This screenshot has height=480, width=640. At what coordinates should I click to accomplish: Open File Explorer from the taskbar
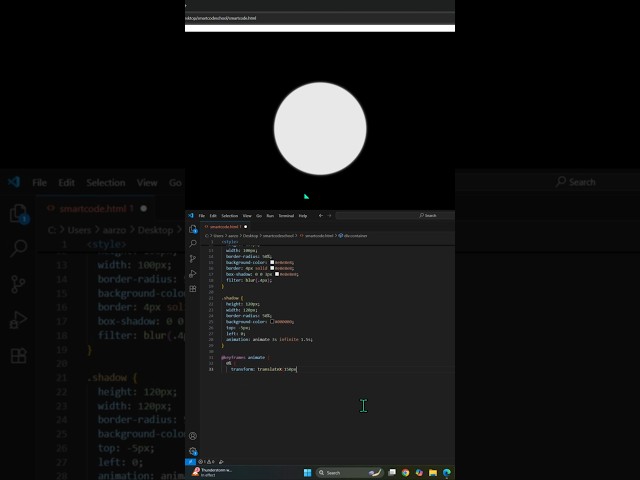tap(433, 473)
